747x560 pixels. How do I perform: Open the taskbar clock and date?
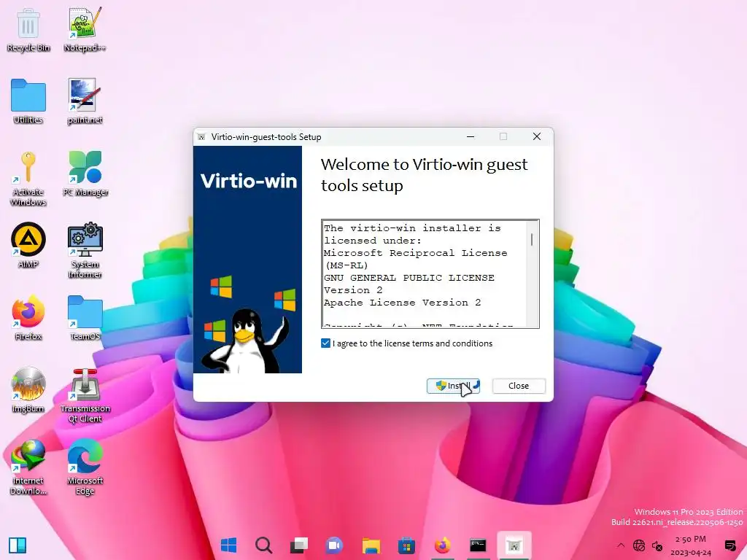tap(690, 545)
